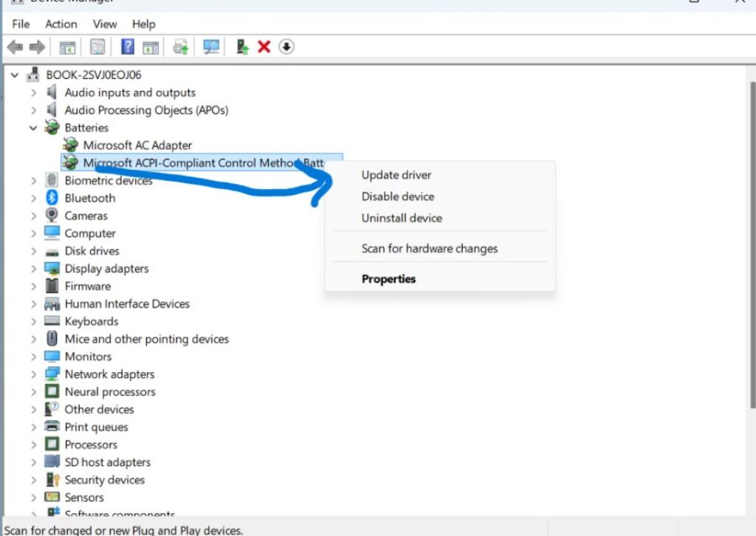Click Show/Hide Console Tree toolbar icon
The height and width of the screenshot is (536, 756).
coord(67,47)
